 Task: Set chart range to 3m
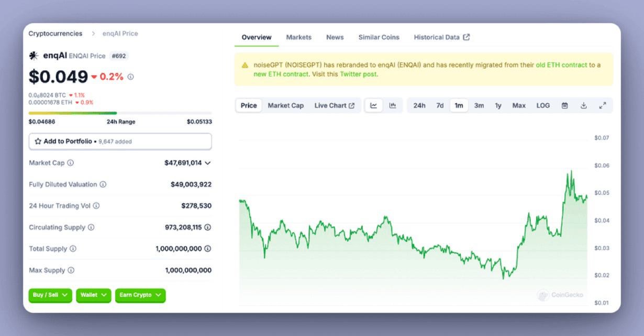479,105
